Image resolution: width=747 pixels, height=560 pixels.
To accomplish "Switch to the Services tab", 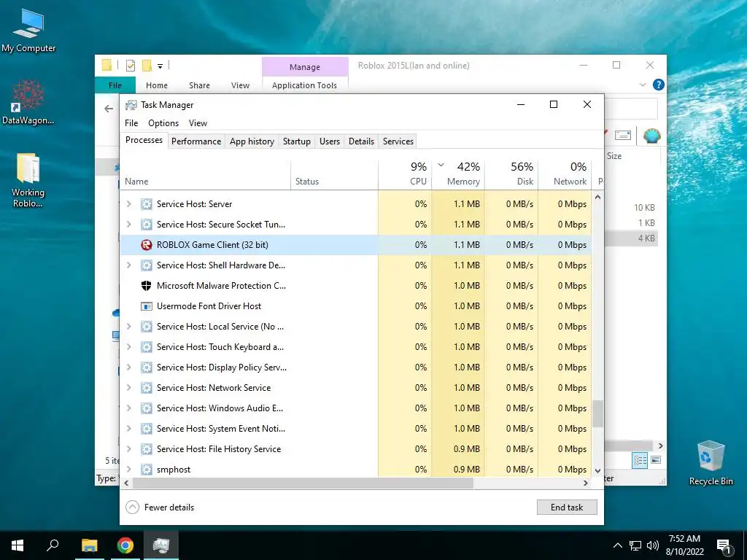I will (398, 141).
